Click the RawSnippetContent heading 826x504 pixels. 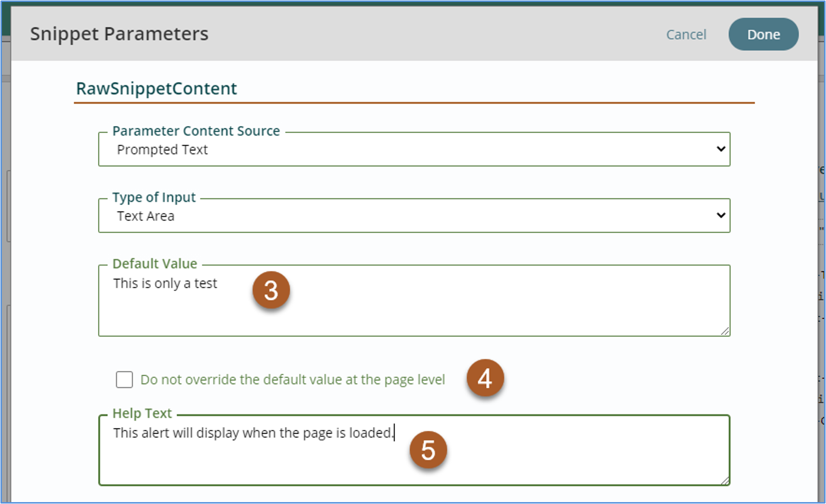pyautogui.click(x=157, y=88)
